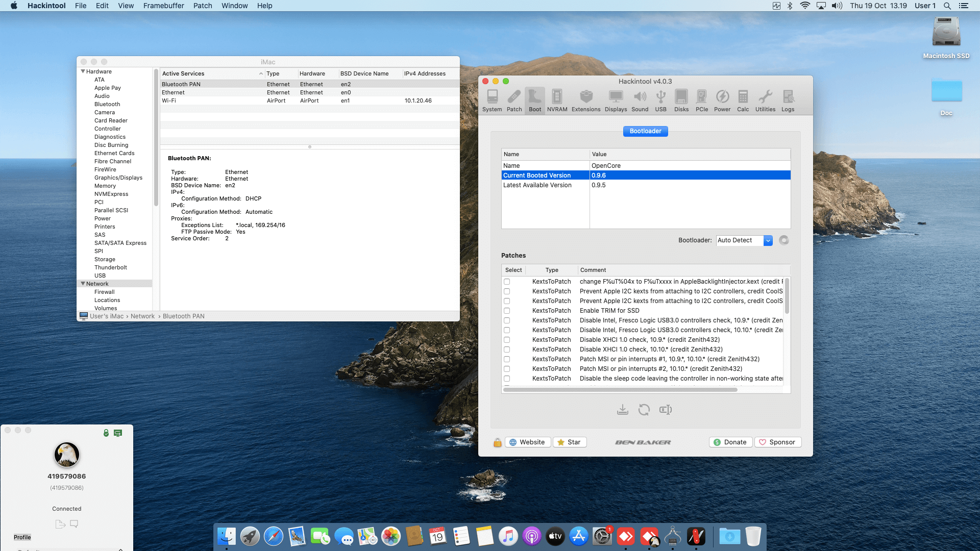The height and width of the screenshot is (551, 980).
Task: Open the Sound section in Hackintool
Action: point(640,101)
